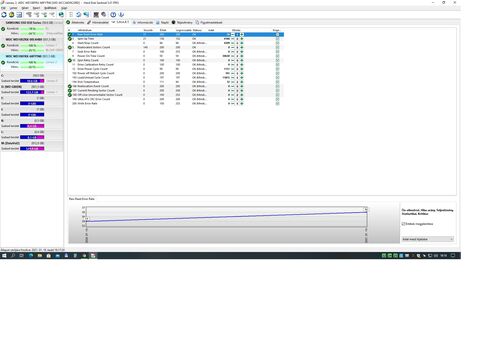
Task: Open taskbar search magnifier
Action: pos(13,256)
